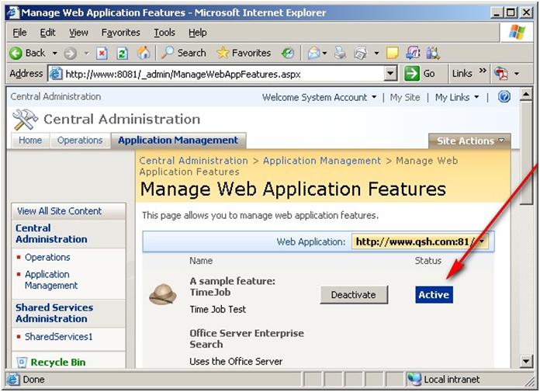Expand the Edit icon dropdown arrow
540x392 pixels.
tap(376, 54)
